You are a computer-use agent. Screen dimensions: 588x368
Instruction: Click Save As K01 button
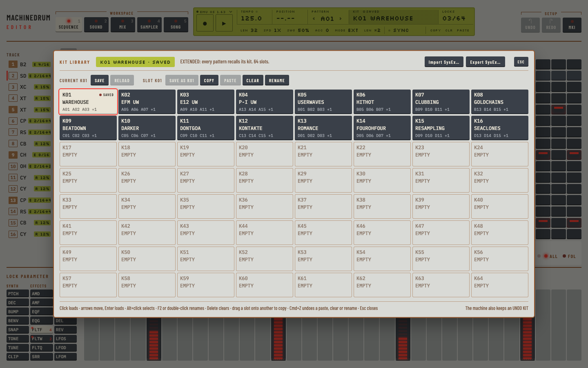[x=182, y=80]
